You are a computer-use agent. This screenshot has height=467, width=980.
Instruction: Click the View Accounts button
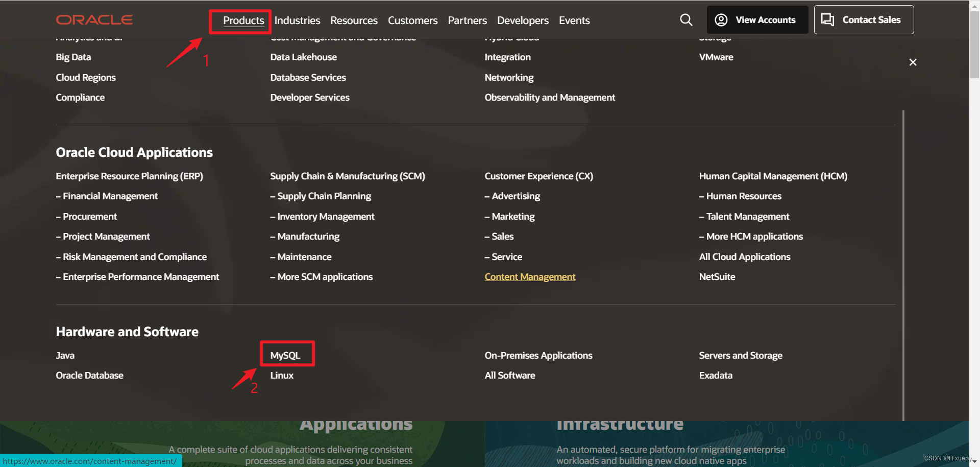757,20
